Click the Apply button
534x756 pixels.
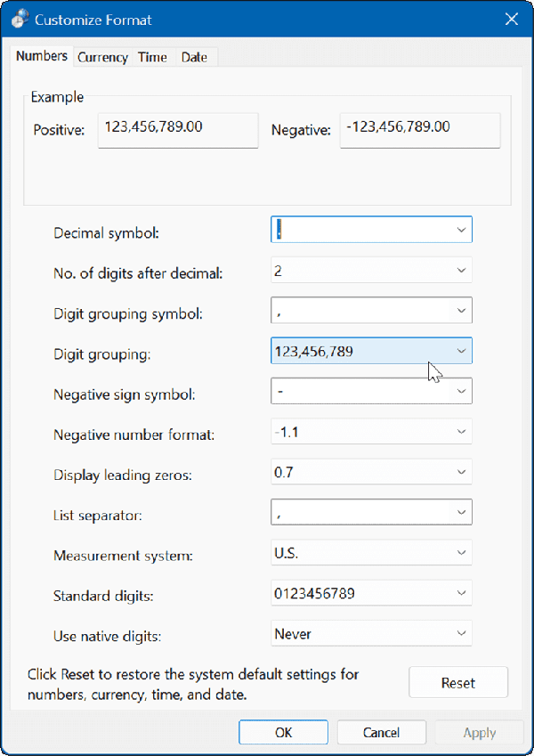479,732
